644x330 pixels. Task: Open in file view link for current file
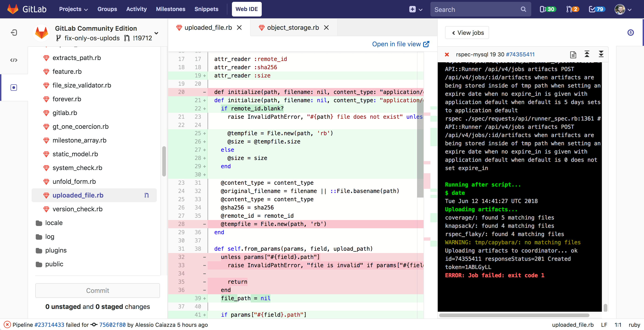click(x=400, y=44)
